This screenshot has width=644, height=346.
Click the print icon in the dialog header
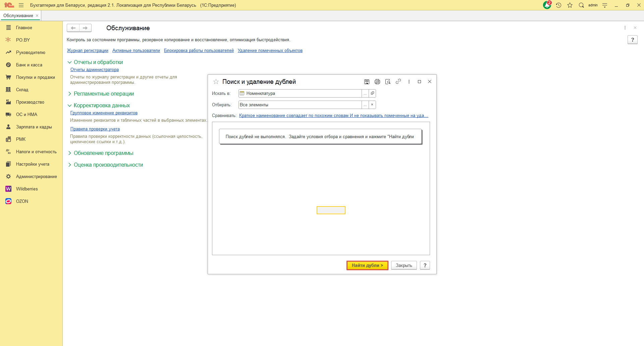pos(377,82)
